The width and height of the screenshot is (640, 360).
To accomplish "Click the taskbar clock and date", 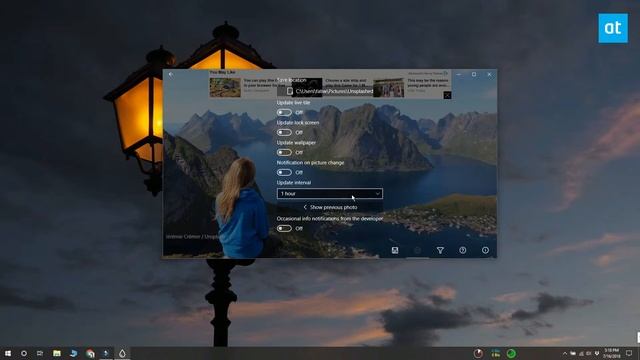I will click(x=611, y=353).
